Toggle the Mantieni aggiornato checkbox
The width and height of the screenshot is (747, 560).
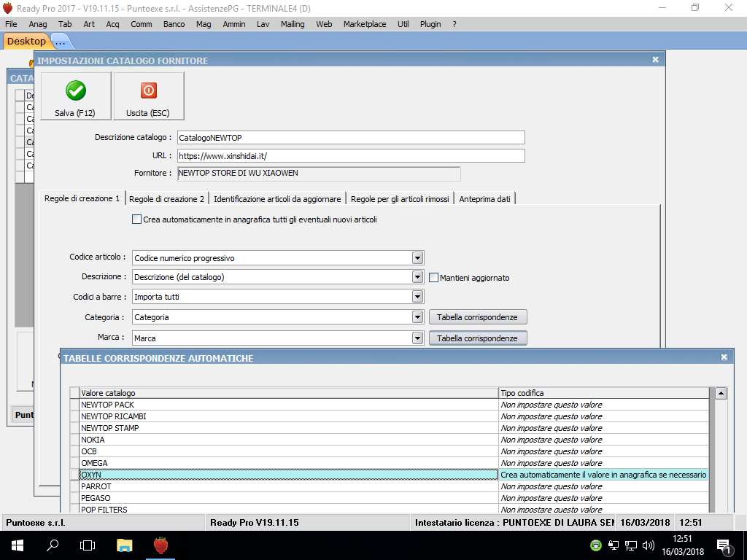click(433, 278)
